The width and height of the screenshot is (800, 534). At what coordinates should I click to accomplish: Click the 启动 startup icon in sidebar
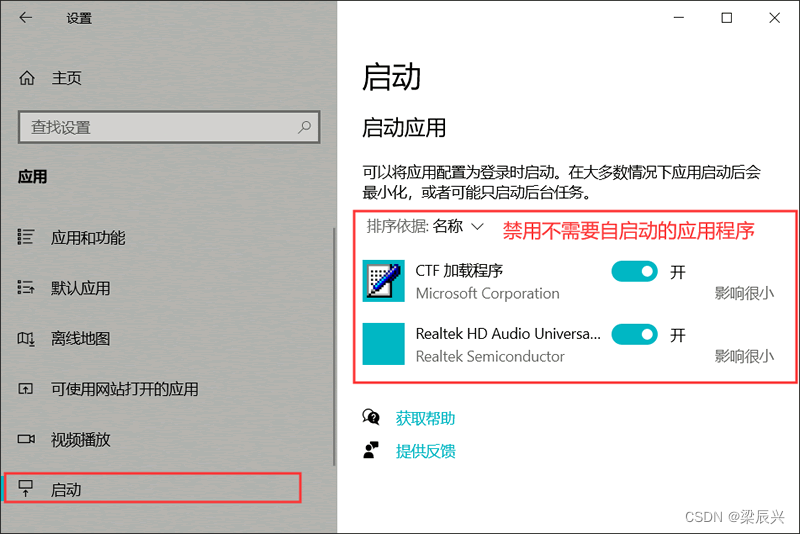pyautogui.click(x=26, y=488)
